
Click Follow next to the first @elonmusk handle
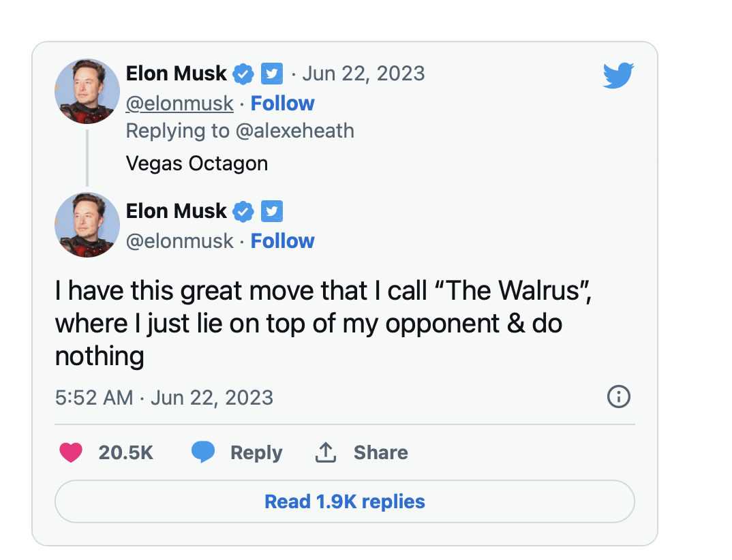[x=282, y=103]
